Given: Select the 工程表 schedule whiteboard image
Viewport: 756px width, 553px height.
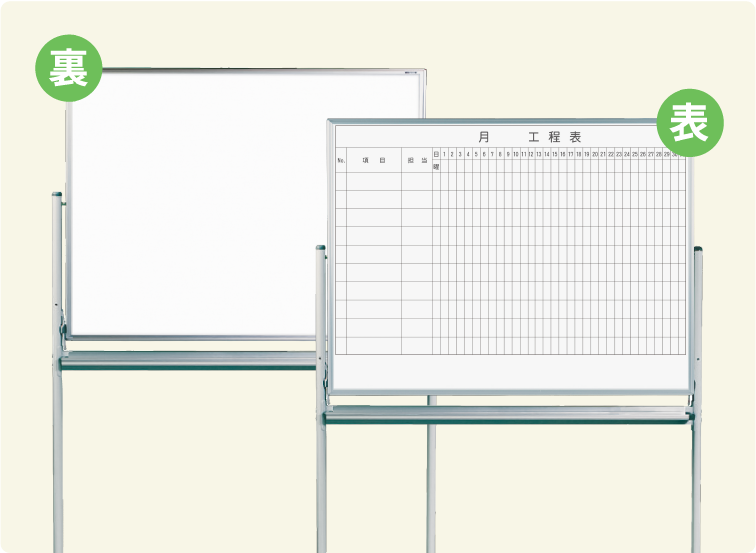Looking at the screenshot, I should [x=511, y=258].
